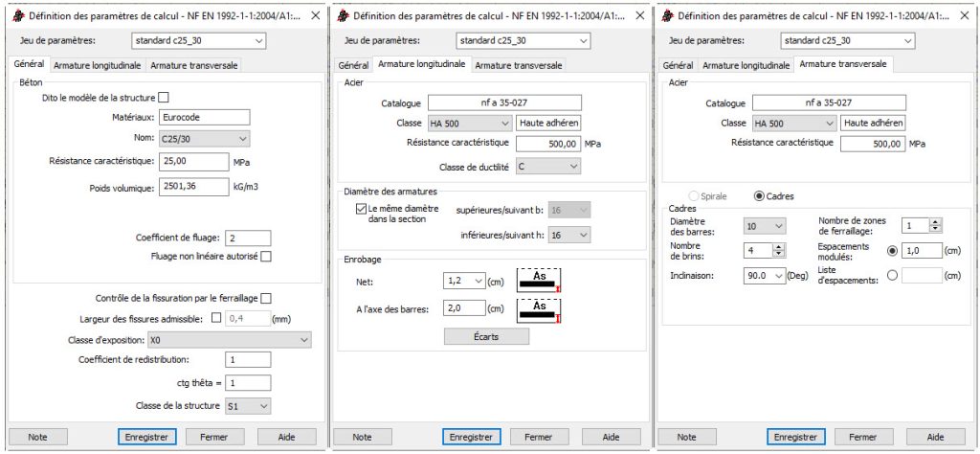
Task: Open the longitudinal steel Classe HA 500 dropdown
Action: point(471,124)
